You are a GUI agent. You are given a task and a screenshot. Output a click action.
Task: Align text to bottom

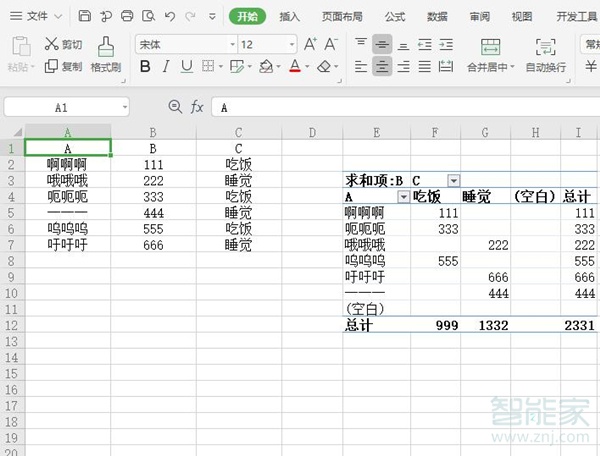pyautogui.click(x=403, y=46)
